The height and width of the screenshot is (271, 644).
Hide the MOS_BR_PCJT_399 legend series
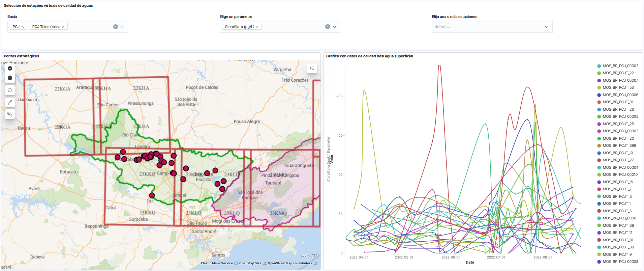619,145
